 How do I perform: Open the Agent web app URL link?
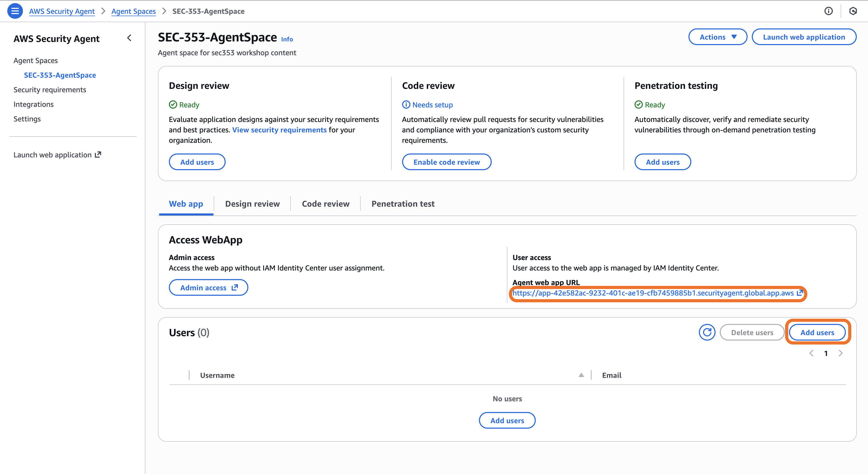(653, 293)
